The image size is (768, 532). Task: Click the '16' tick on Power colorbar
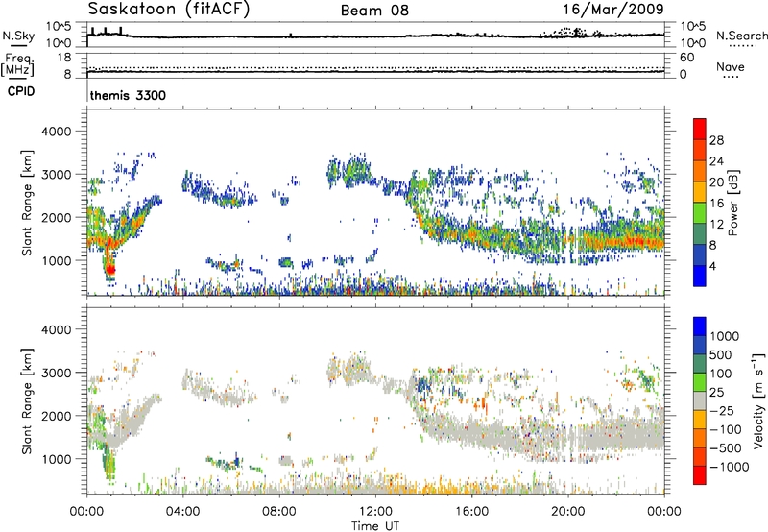tap(716, 204)
